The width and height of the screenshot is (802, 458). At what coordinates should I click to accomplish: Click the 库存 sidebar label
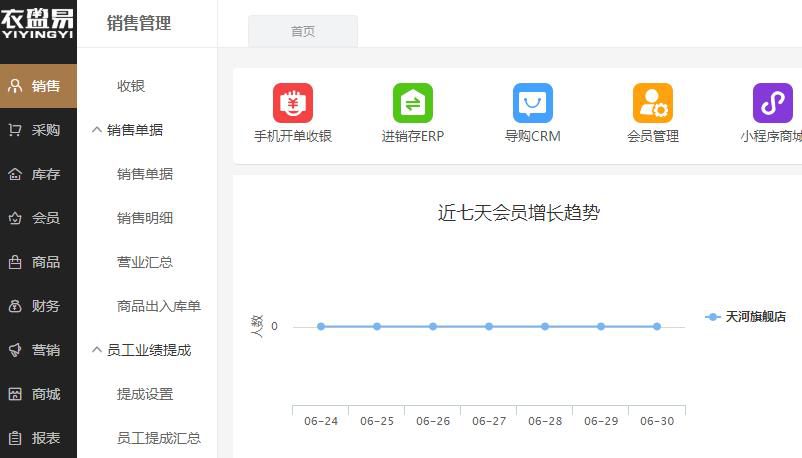46,174
